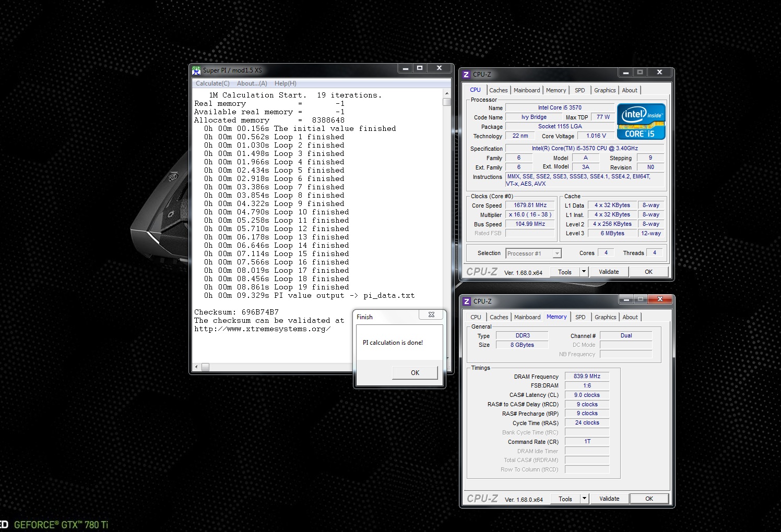Open the About...(A) menu in Super PI

pyautogui.click(x=252, y=83)
